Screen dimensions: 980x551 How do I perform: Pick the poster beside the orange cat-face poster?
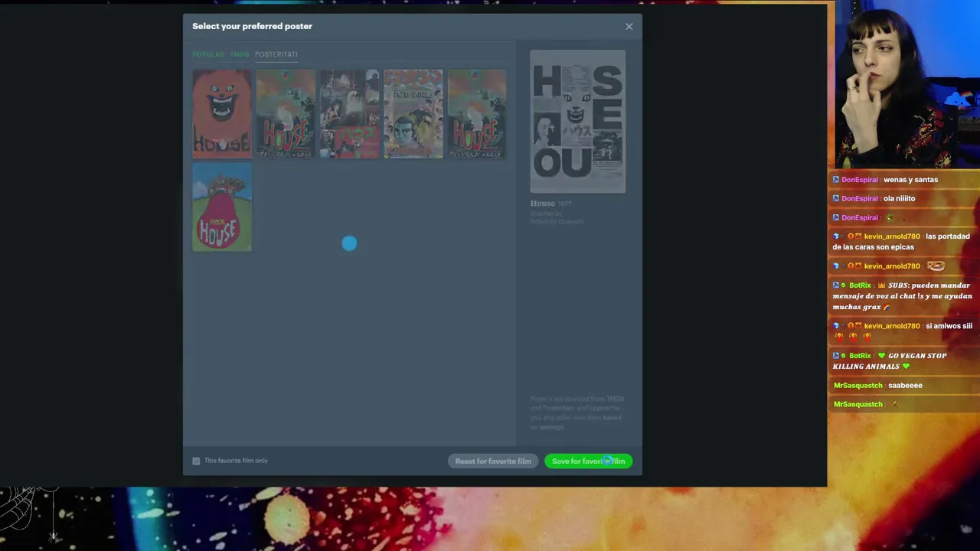point(286,114)
